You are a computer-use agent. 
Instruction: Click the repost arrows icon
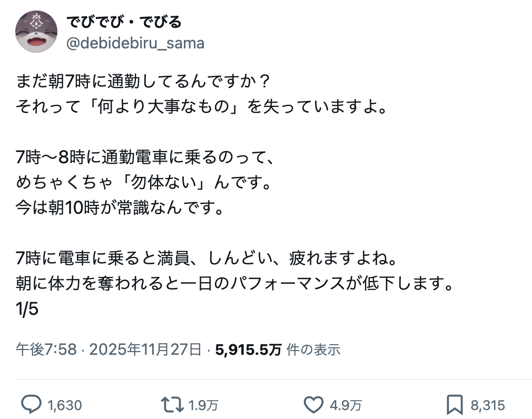click(173, 404)
